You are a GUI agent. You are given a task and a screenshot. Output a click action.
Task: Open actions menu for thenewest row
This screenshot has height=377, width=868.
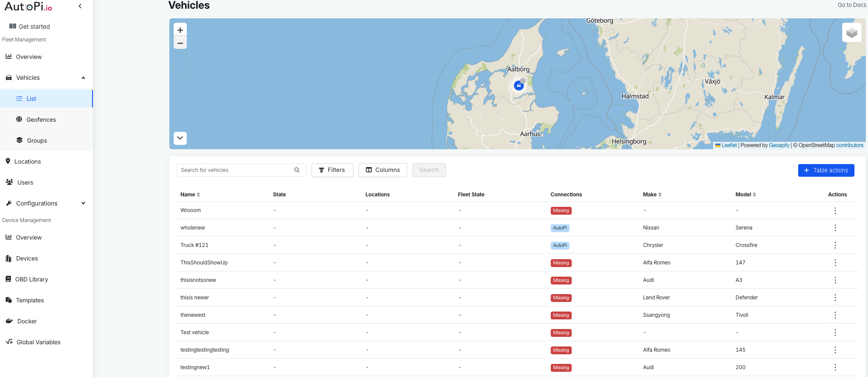[835, 315]
